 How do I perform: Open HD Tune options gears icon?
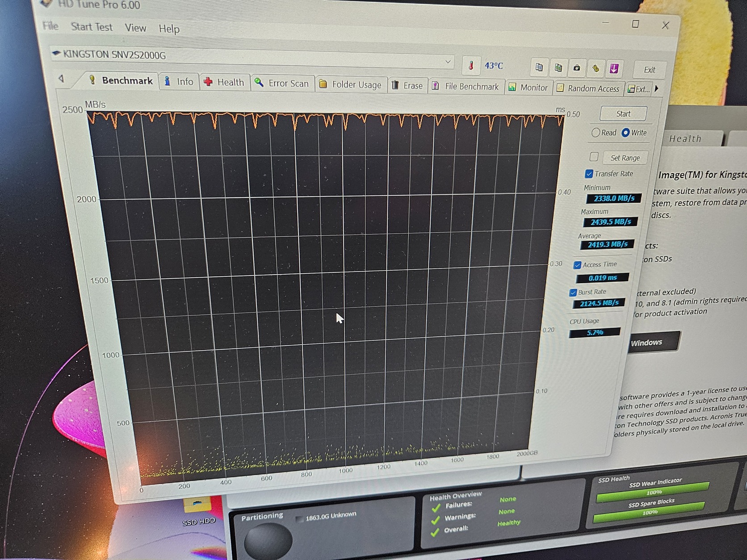(x=596, y=68)
